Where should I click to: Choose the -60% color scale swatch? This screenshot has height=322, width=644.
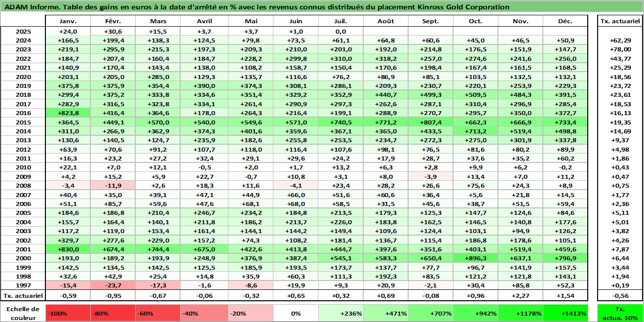point(158,313)
